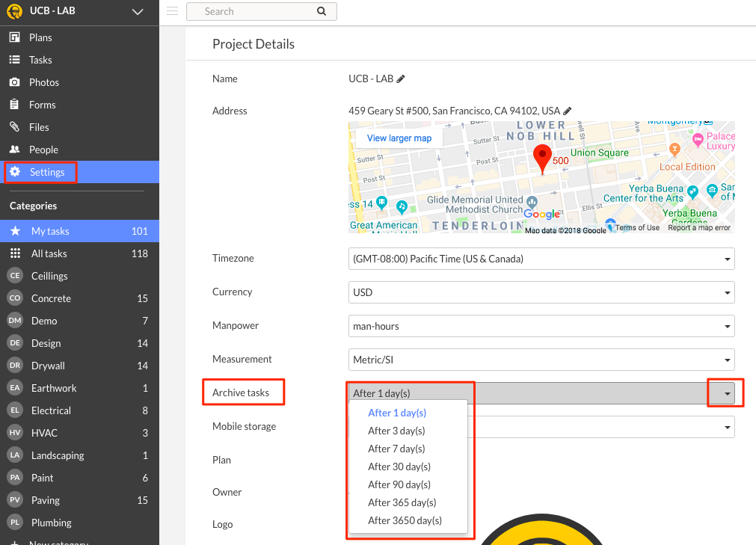Click the Forms clipboard icon

15,104
